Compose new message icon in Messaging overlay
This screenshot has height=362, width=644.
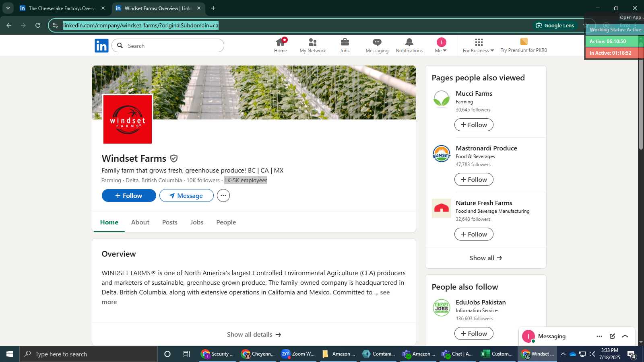(x=612, y=336)
